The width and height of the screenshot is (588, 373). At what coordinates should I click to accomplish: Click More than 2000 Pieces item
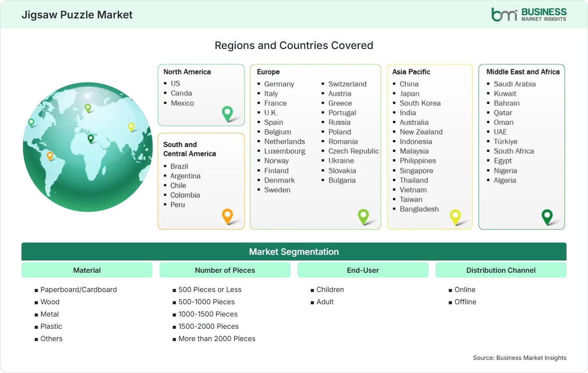tap(217, 338)
